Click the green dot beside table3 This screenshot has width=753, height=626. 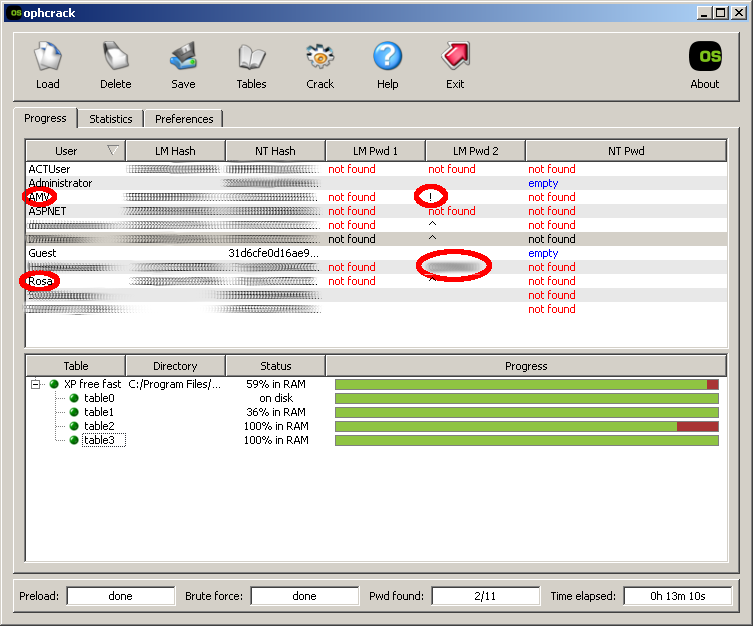tap(74, 440)
